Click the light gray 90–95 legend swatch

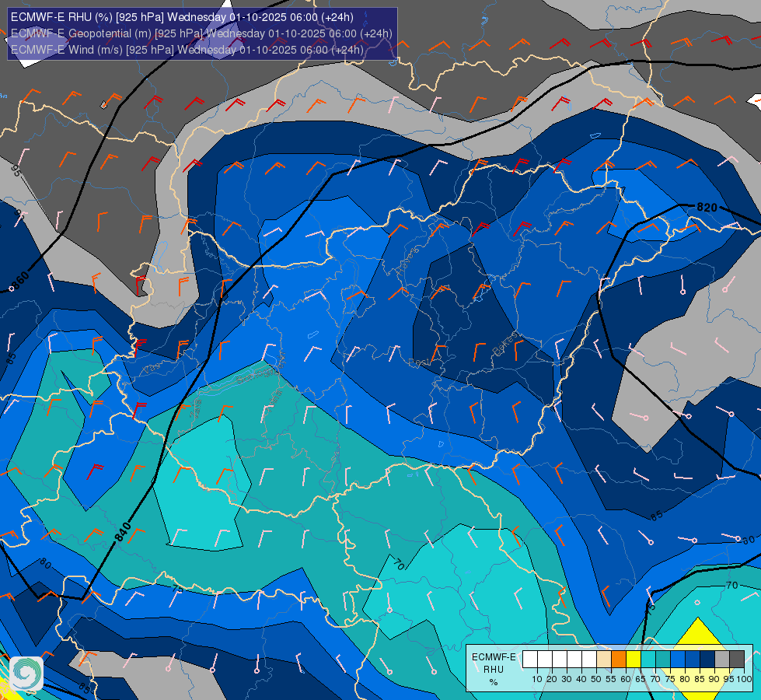(x=722, y=660)
